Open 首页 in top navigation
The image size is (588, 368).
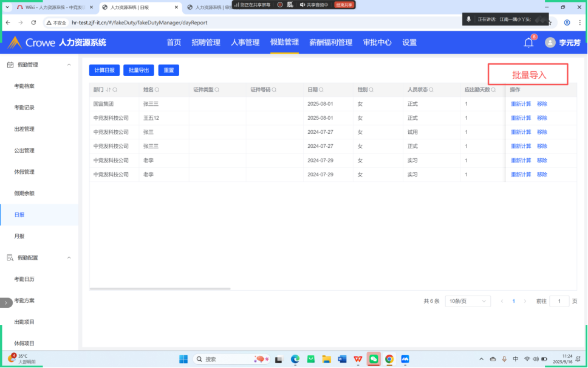[174, 43]
